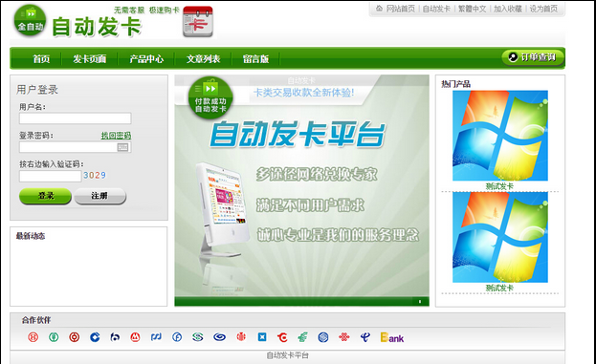Open the second Windows logo product thumbnail

pyautogui.click(x=499, y=237)
